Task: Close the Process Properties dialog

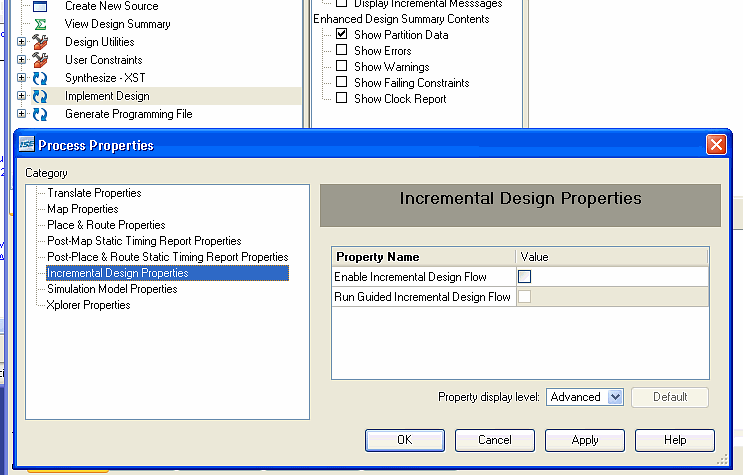Action: click(716, 145)
